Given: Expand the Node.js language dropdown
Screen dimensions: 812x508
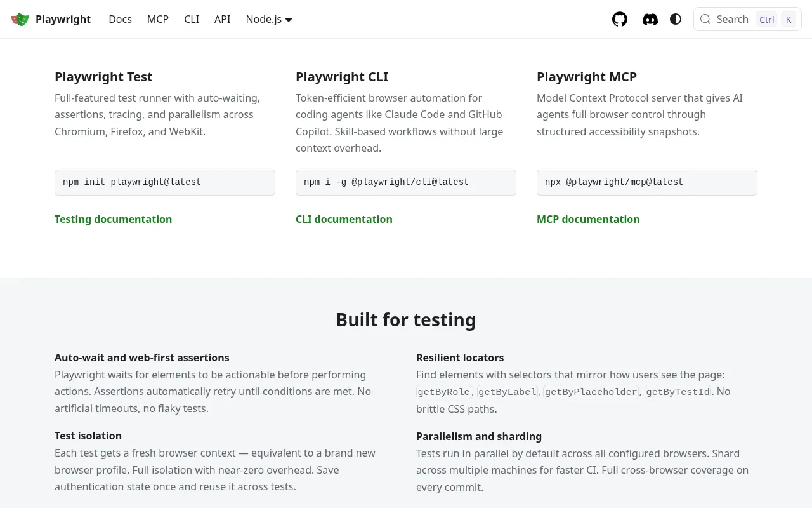Looking at the screenshot, I should 269,19.
